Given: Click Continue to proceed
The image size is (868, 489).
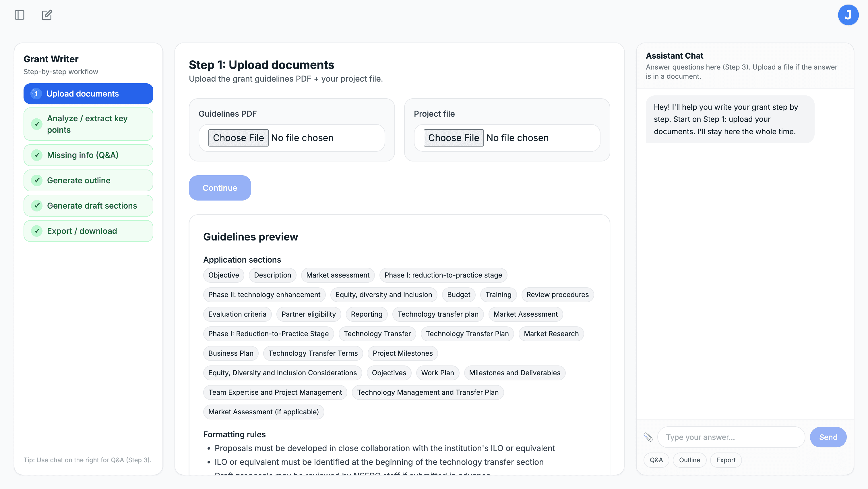Looking at the screenshot, I should click(x=220, y=188).
